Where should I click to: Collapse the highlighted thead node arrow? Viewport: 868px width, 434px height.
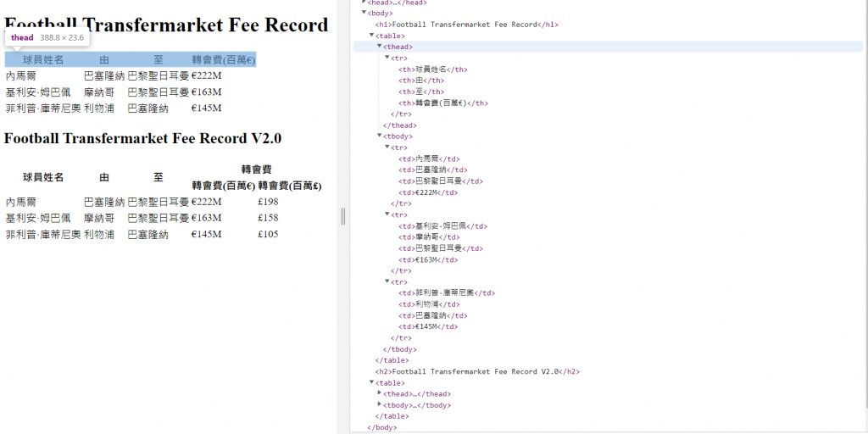pyautogui.click(x=380, y=47)
